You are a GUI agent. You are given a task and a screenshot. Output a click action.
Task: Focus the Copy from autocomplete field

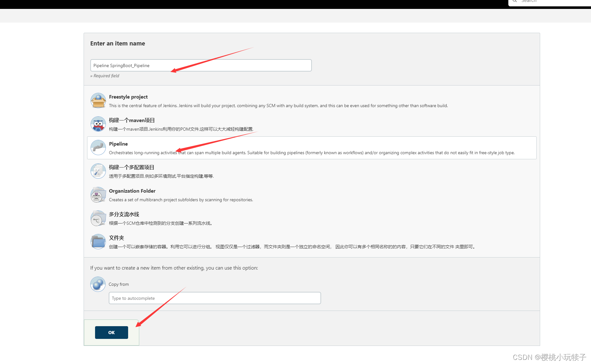pos(215,298)
